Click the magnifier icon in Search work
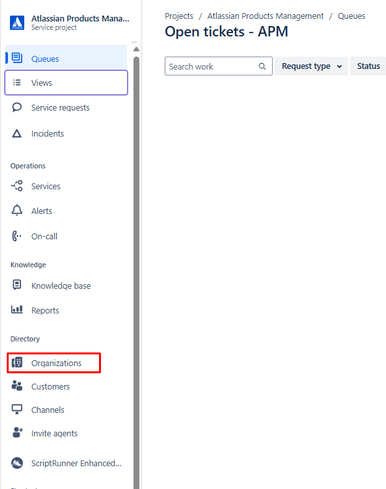This screenshot has height=489, width=386. 262,66
